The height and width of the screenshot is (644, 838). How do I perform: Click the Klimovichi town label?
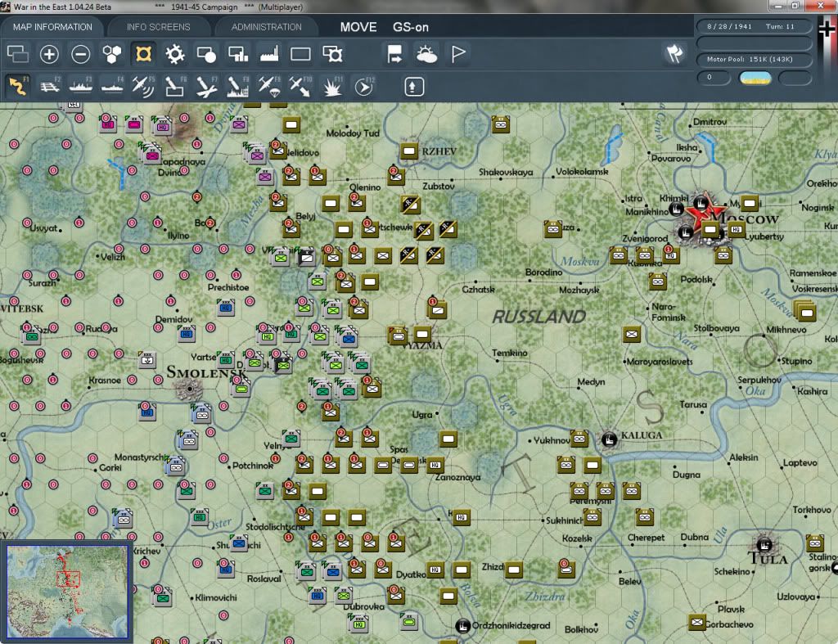(x=215, y=597)
